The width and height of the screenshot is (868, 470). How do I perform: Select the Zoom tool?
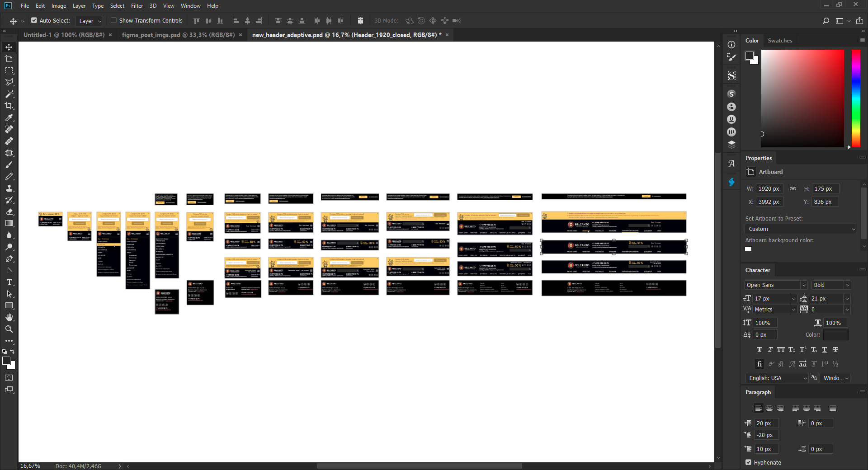[x=9, y=329]
